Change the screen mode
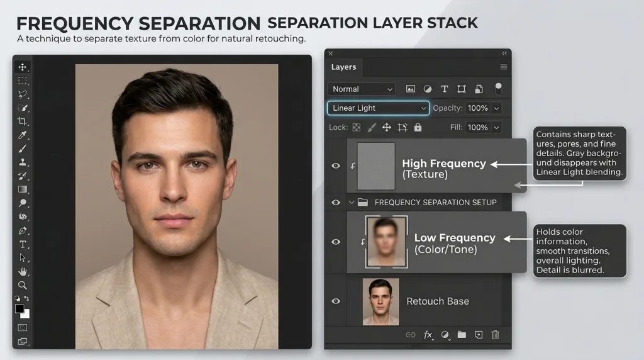The image size is (644, 360). tap(22, 342)
